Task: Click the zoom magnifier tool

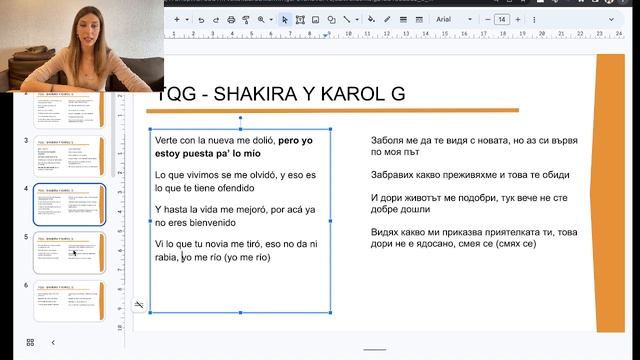Action: click(x=261, y=20)
